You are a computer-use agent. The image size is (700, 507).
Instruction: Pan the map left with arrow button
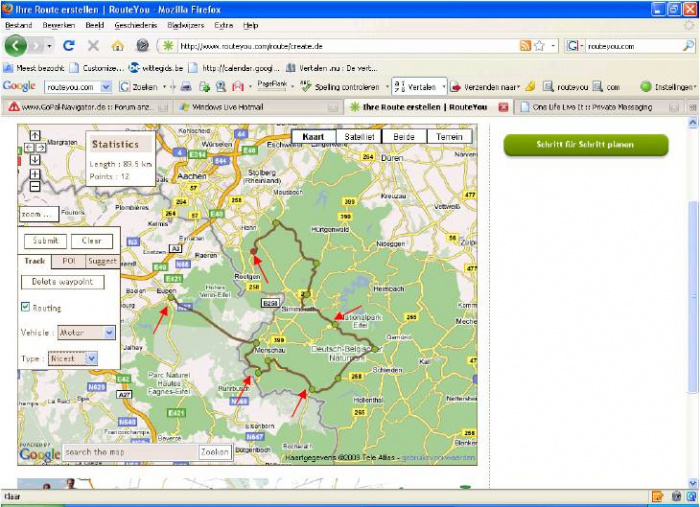coord(29,147)
